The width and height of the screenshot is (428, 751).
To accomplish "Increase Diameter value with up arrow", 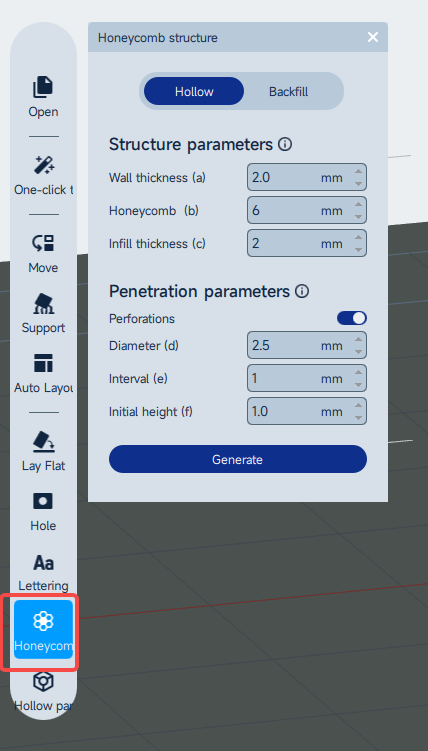I will tap(358, 340).
